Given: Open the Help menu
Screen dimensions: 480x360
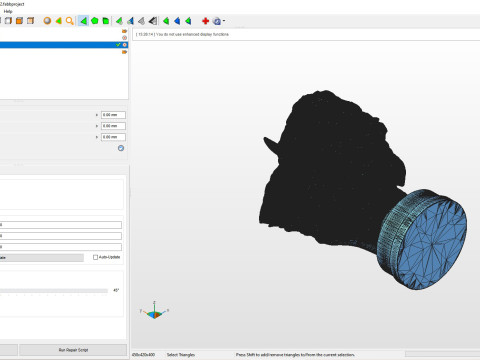Looking at the screenshot, I should (8, 11).
